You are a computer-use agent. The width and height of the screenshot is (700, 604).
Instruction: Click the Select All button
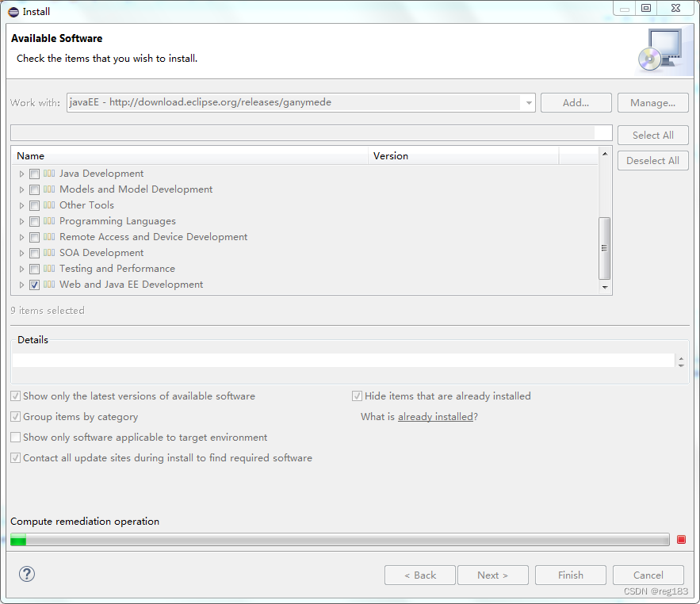pos(652,136)
